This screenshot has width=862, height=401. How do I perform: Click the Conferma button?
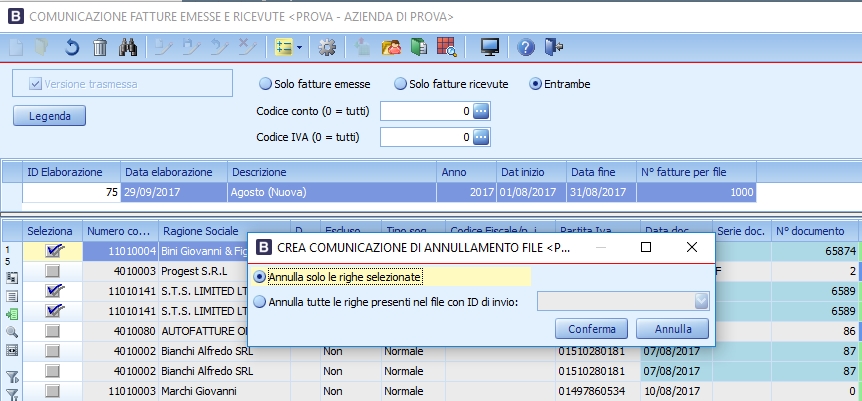pyautogui.click(x=592, y=329)
